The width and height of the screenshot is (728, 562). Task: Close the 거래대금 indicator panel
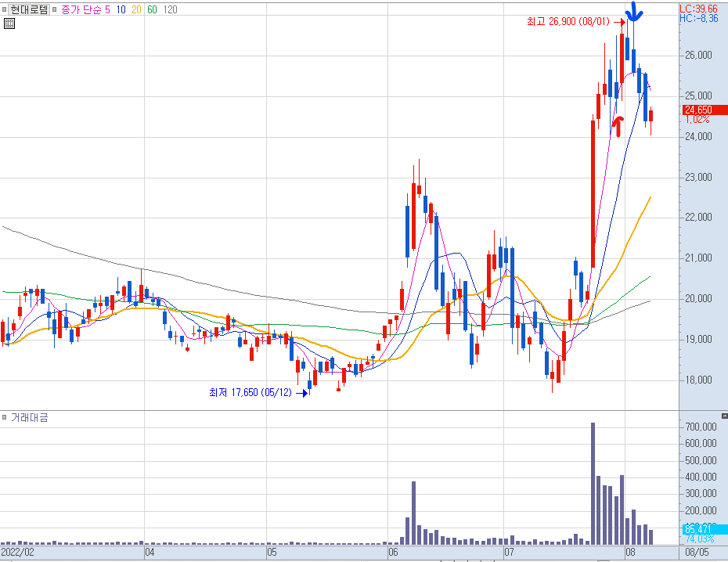coord(724,416)
